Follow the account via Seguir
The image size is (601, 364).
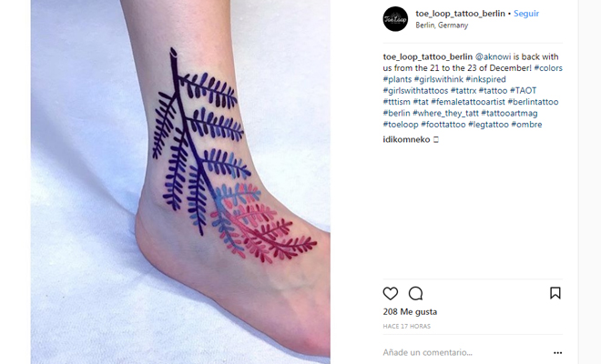pyautogui.click(x=526, y=14)
